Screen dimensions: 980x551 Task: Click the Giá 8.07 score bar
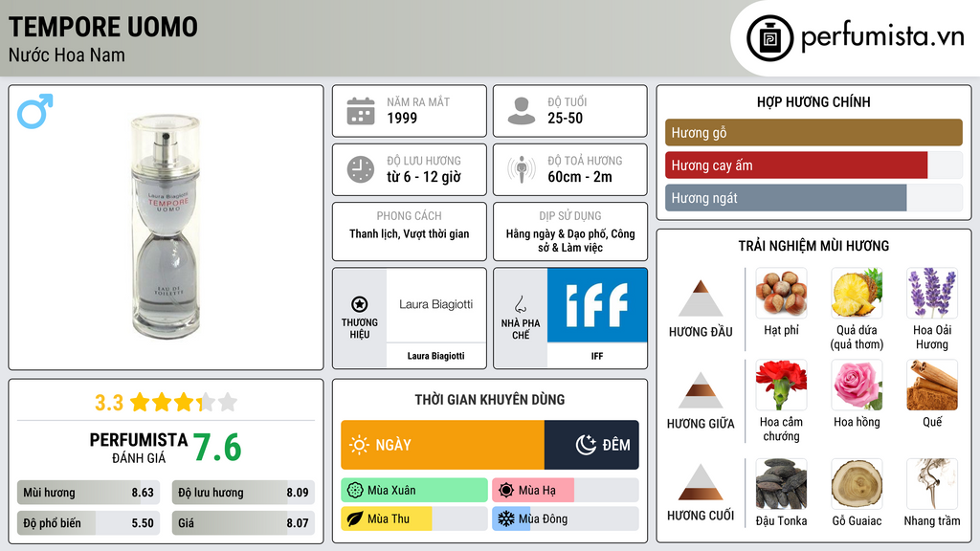pos(243,523)
